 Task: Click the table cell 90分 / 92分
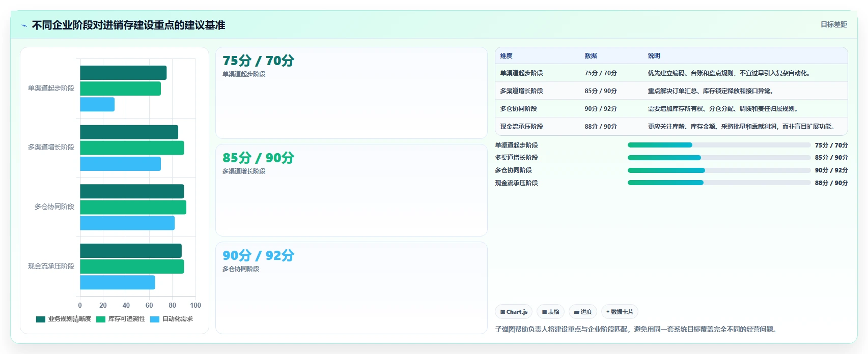tap(601, 109)
